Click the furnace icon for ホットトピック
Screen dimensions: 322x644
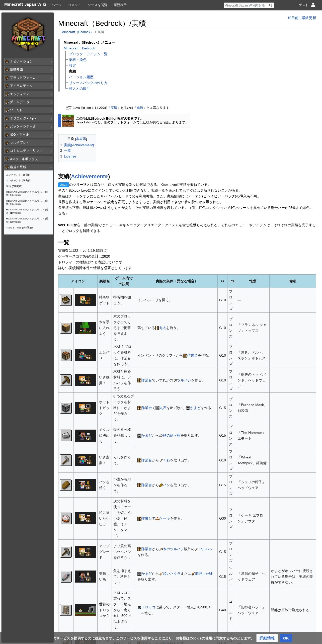pyautogui.click(x=66, y=408)
